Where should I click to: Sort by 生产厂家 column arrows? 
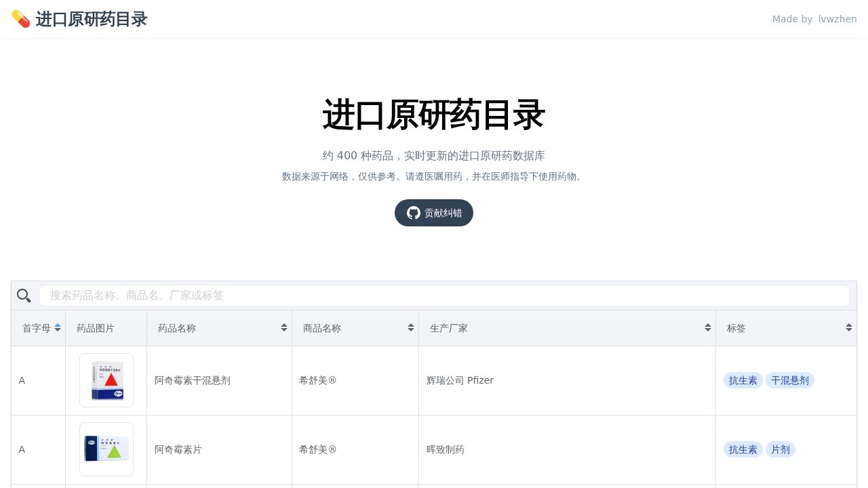coord(708,327)
